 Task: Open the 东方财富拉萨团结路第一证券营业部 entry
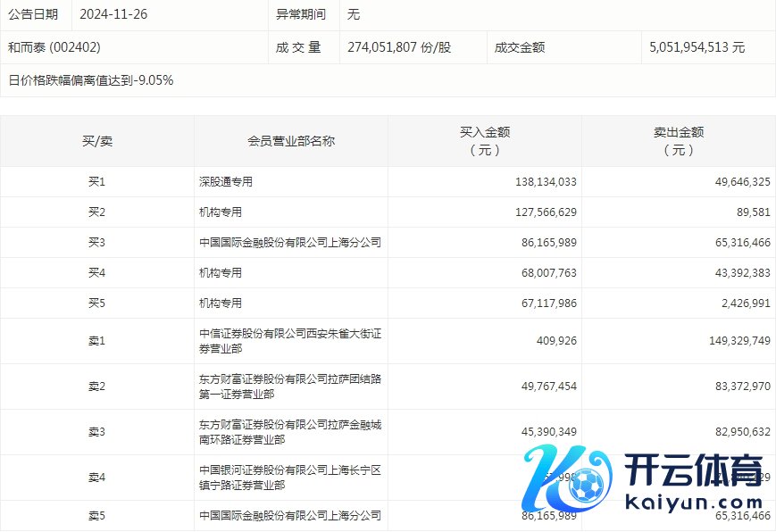coord(289,387)
